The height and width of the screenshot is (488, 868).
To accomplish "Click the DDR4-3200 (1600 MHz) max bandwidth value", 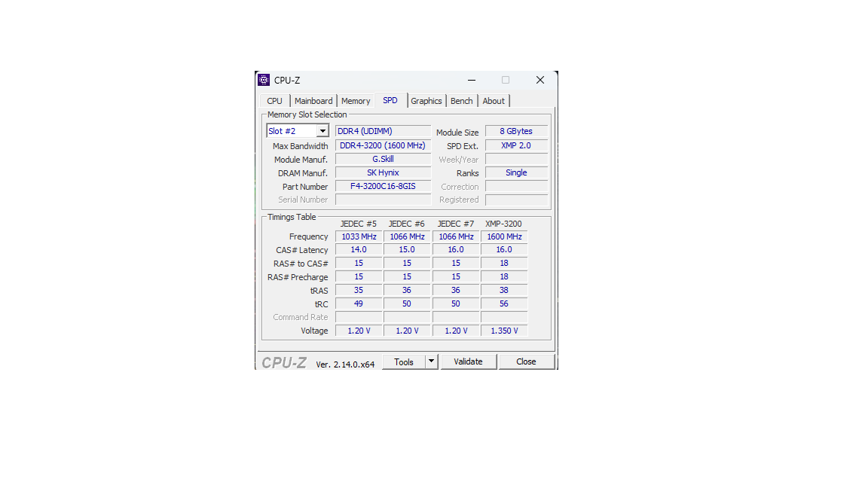I will 383,145.
